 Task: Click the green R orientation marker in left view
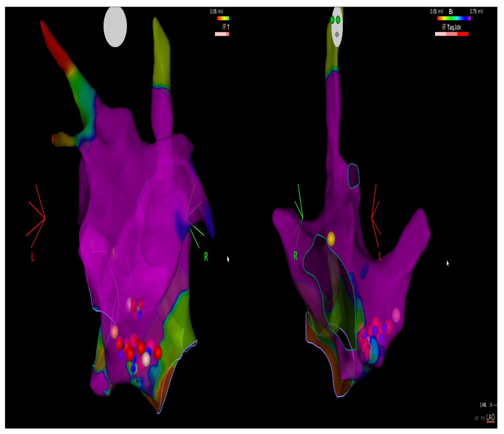tap(206, 257)
